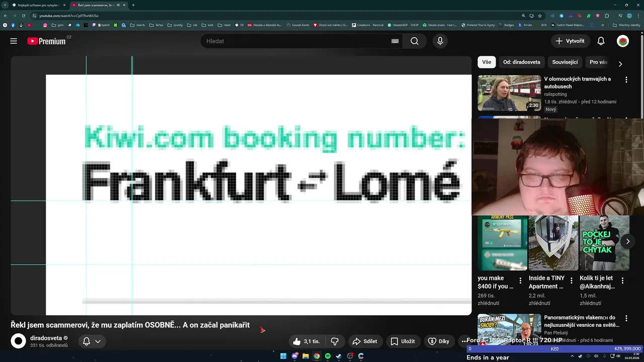The width and height of the screenshot is (644, 362).
Task: Open V olomouckých tramvajích a autobusech title
Action: tap(578, 82)
